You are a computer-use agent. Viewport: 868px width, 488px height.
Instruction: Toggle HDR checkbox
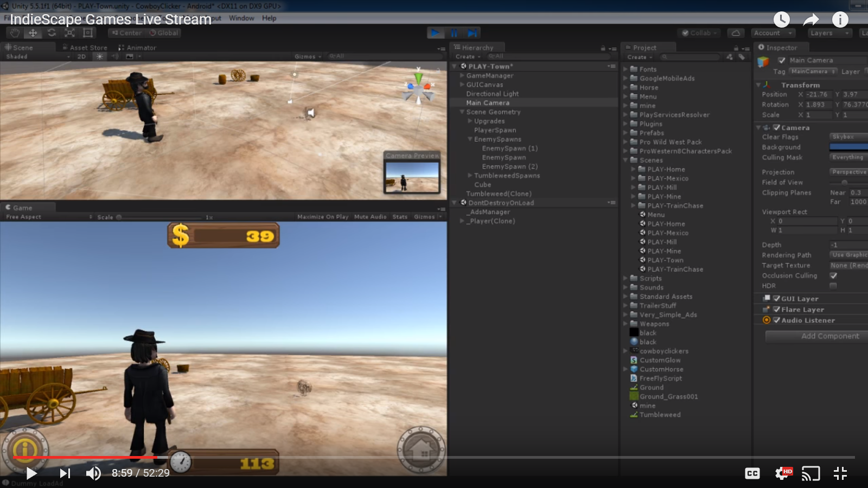pos(833,286)
